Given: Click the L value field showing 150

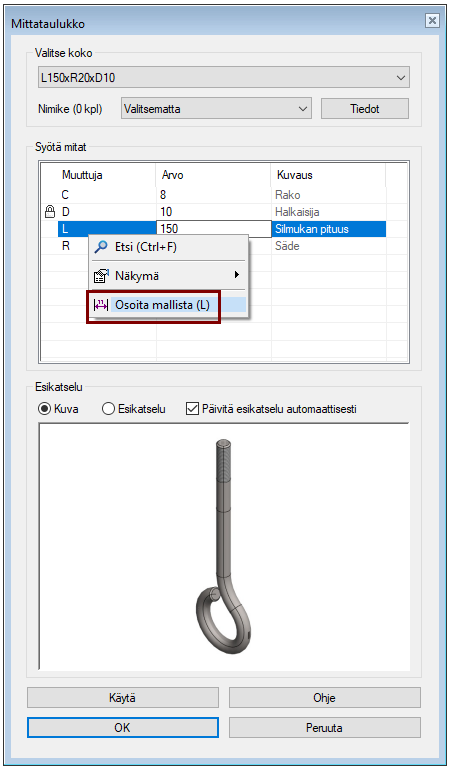Looking at the screenshot, I should coord(214,229).
